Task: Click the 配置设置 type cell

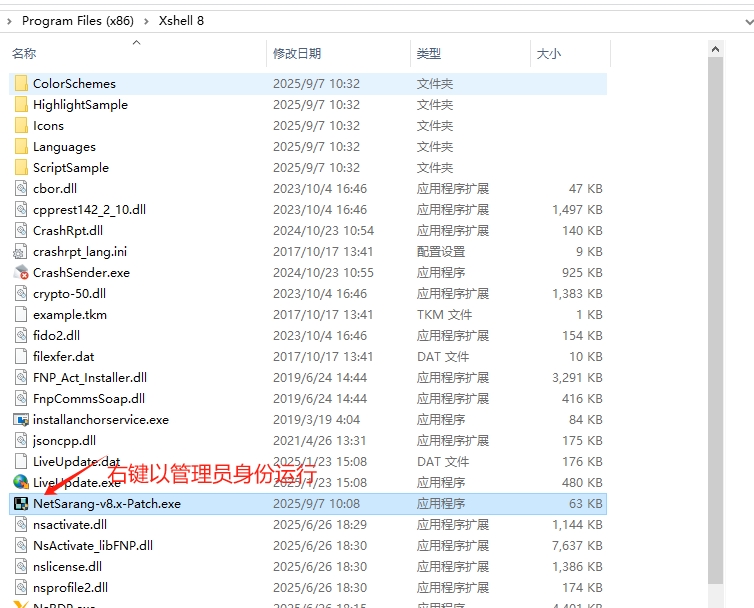Action: point(441,252)
